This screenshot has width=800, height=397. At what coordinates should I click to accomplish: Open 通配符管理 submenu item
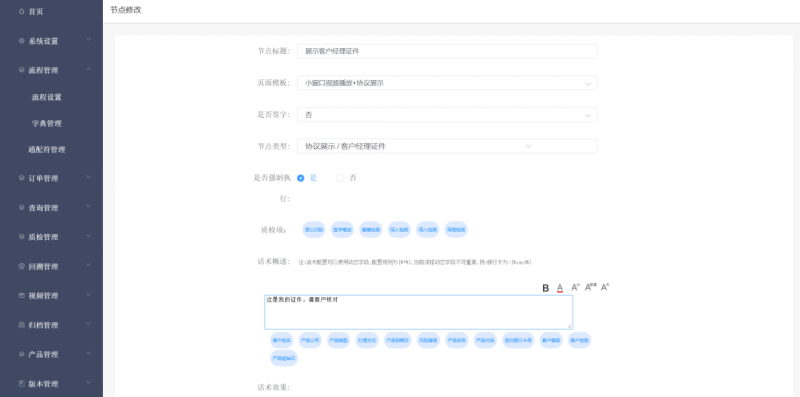click(x=46, y=150)
